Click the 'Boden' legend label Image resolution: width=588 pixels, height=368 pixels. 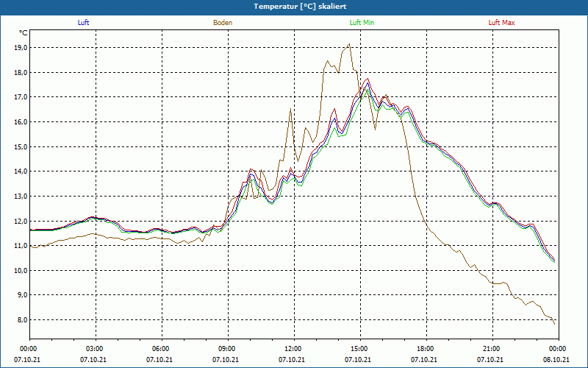click(223, 23)
